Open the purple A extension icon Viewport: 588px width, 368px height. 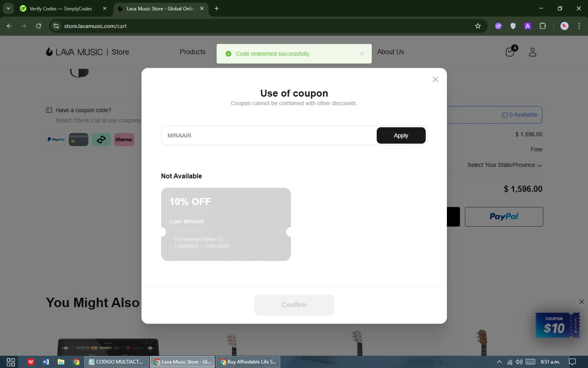528,26
